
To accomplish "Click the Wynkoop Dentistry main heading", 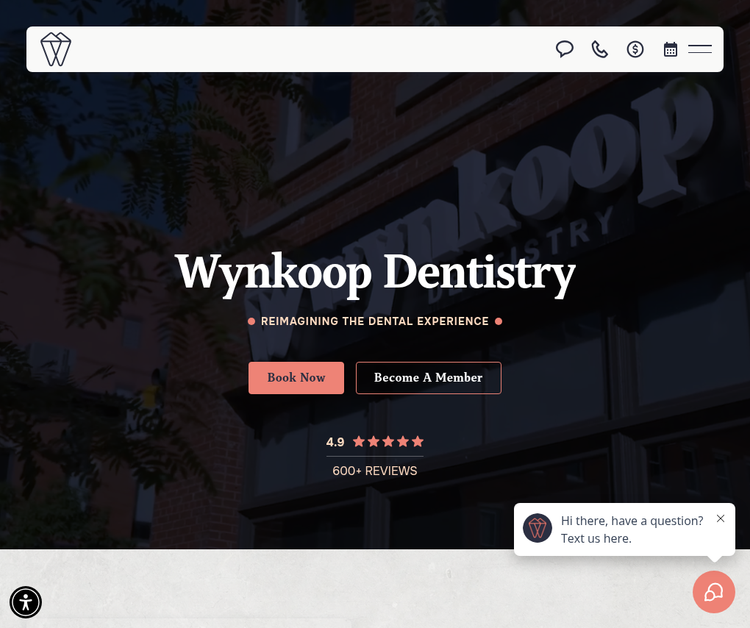I will pos(375,272).
